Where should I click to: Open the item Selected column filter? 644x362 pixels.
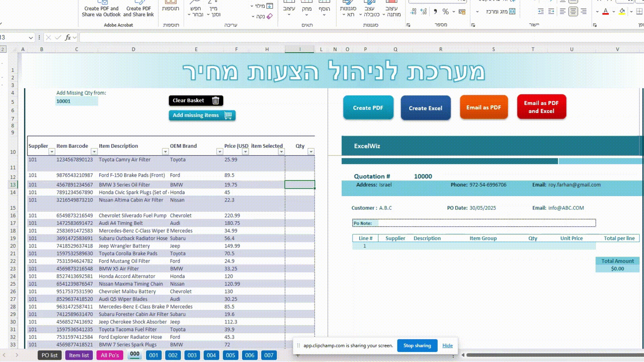pyautogui.click(x=281, y=152)
